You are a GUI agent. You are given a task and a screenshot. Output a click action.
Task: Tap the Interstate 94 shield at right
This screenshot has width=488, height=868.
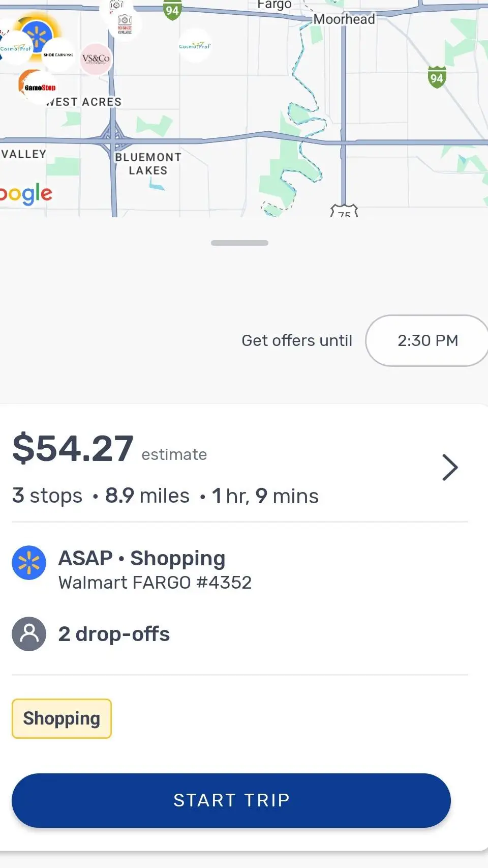tap(437, 77)
